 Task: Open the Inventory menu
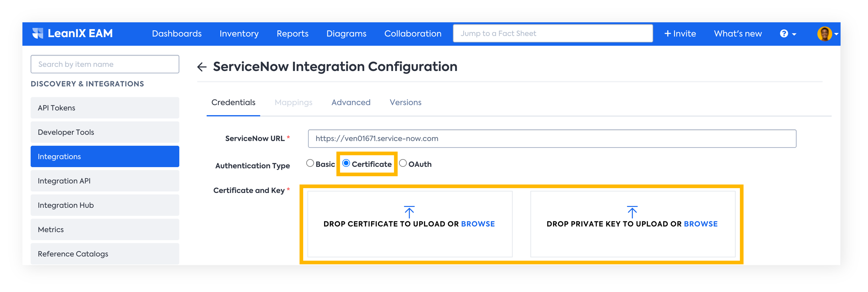239,34
